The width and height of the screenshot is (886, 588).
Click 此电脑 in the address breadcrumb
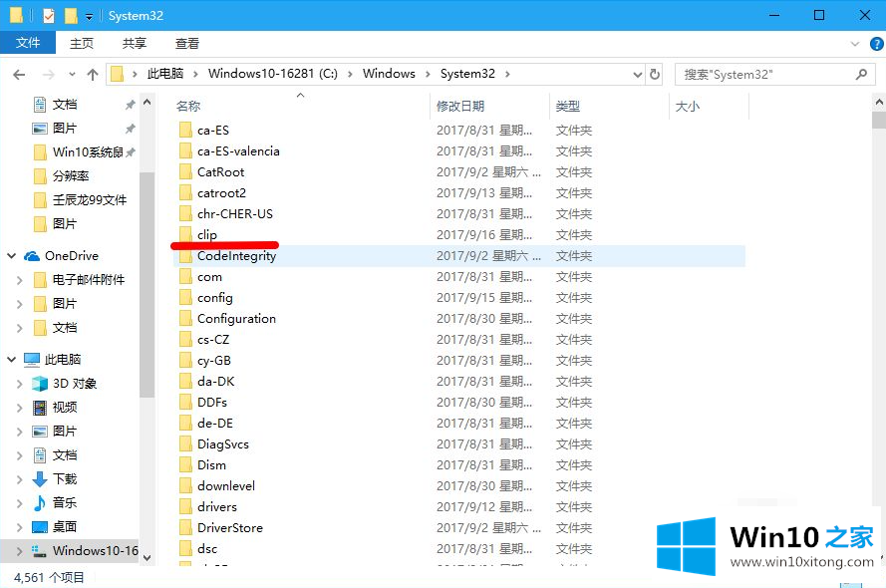tap(165, 74)
